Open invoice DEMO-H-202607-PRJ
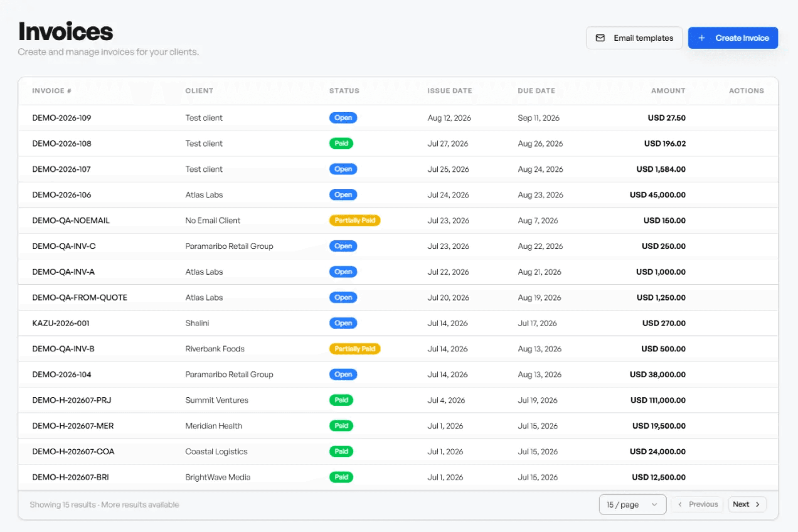 (71, 400)
